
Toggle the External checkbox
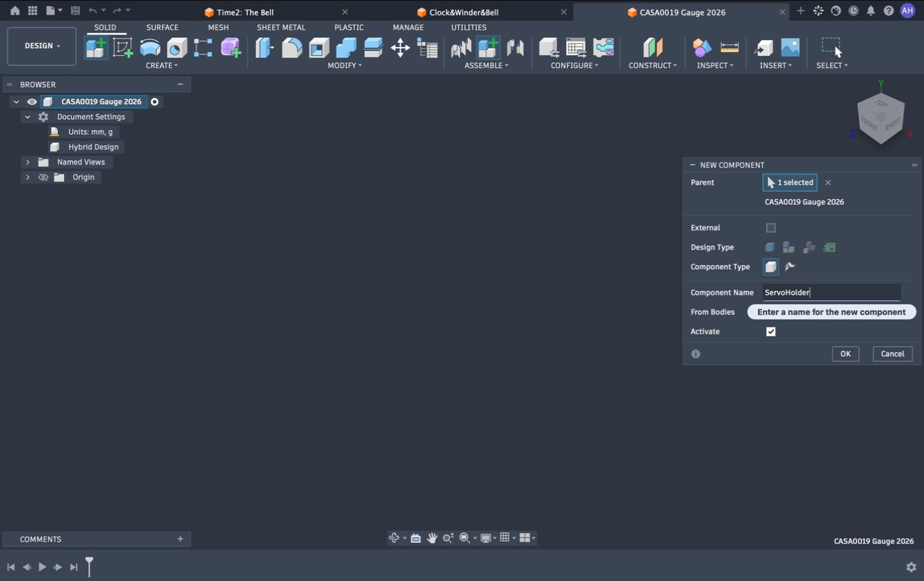[x=770, y=228]
